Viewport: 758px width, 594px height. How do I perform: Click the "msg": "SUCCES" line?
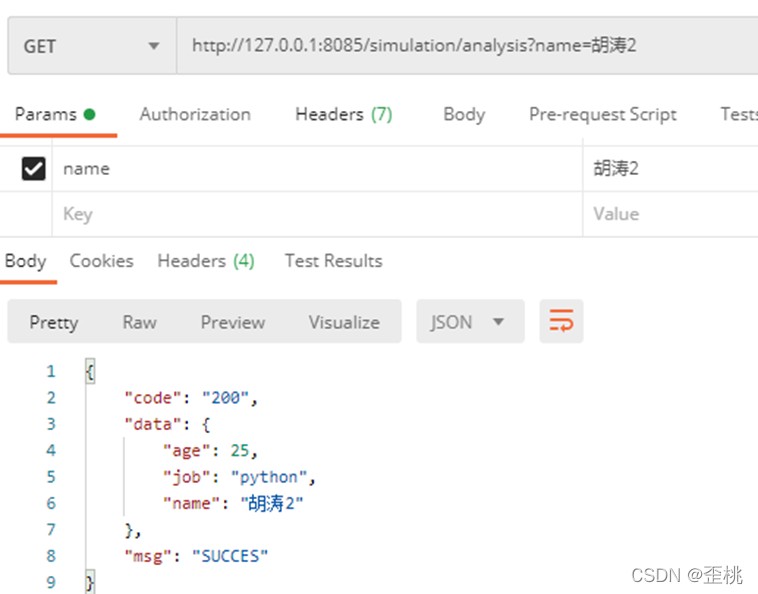[x=196, y=556]
